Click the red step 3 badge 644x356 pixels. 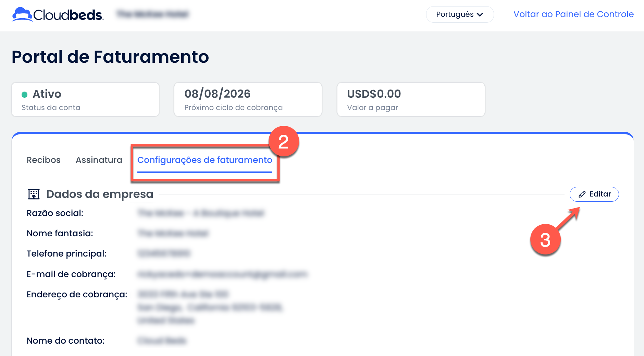545,239
